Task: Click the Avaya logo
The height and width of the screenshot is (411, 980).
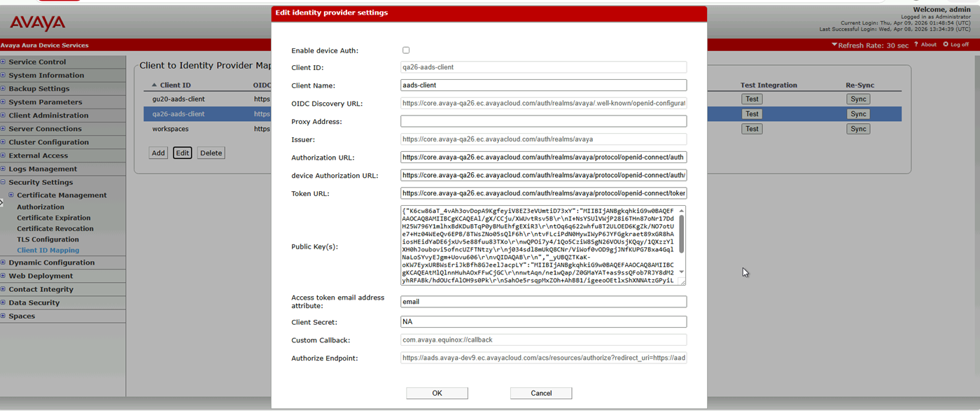Action: coord(38,23)
